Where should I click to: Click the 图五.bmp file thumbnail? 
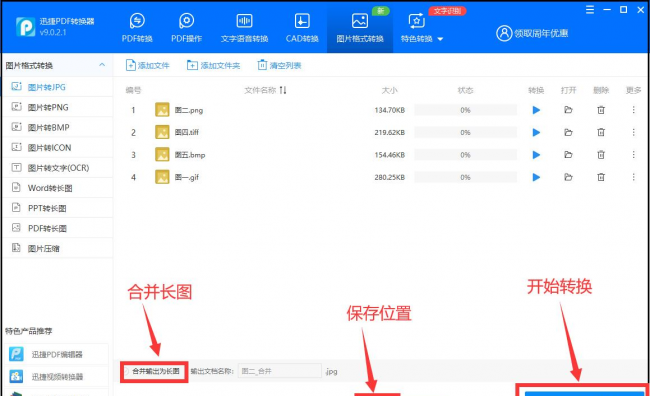pos(162,155)
